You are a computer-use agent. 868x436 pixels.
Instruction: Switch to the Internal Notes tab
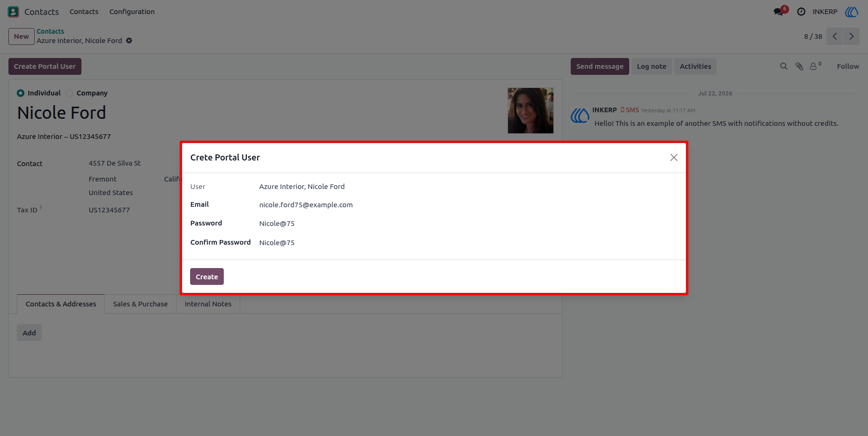pos(208,304)
